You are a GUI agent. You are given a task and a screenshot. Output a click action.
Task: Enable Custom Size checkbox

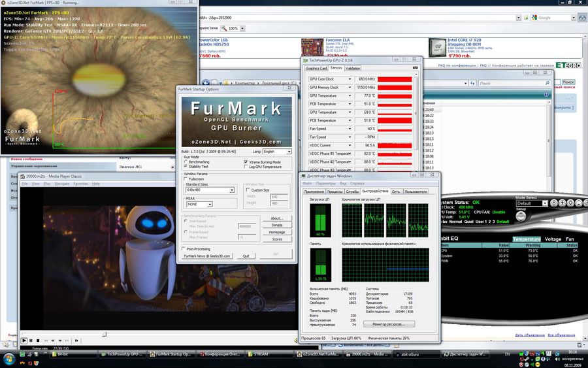[x=248, y=190]
